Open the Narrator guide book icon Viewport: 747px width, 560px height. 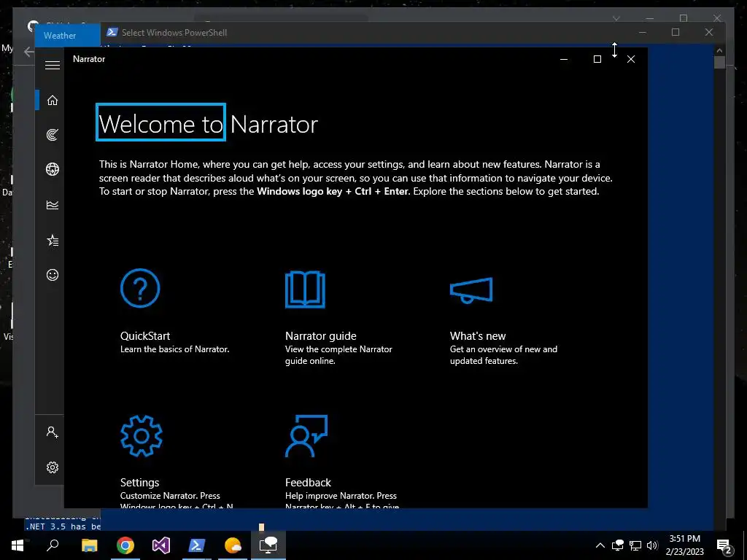305,289
